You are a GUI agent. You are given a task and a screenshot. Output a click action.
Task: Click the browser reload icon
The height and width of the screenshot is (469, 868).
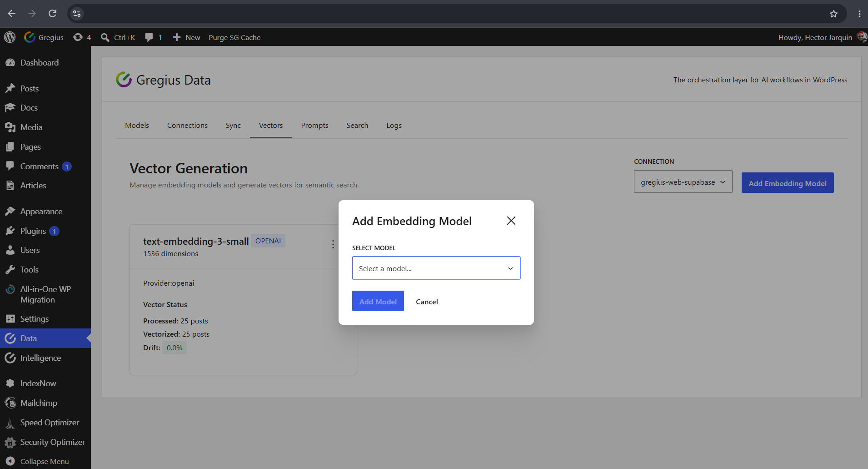tap(53, 14)
